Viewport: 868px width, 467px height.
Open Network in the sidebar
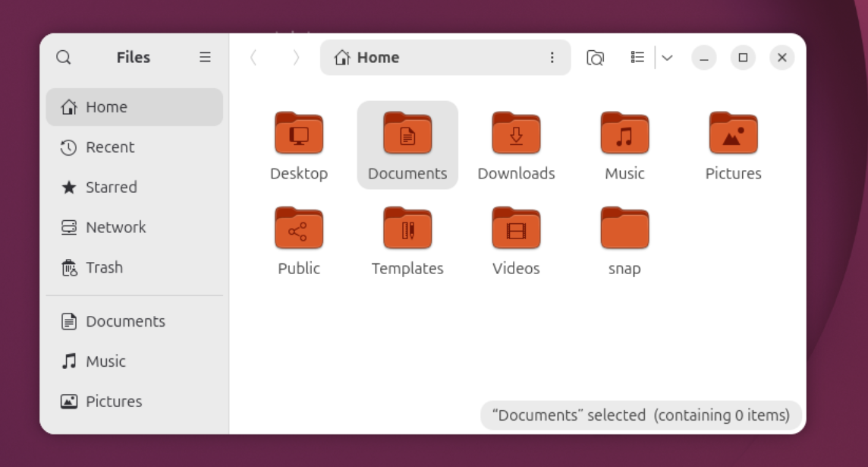click(134, 228)
